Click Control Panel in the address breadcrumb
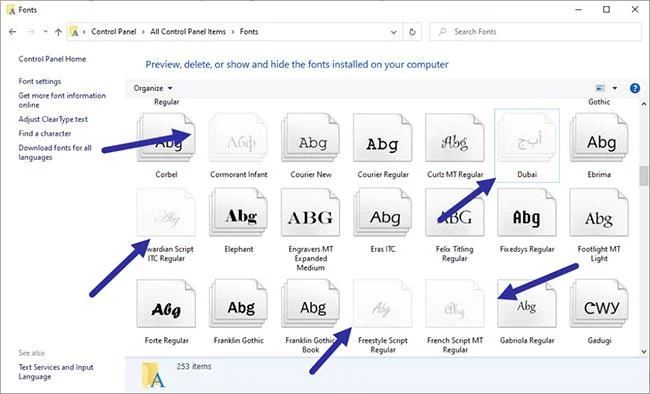Screen dimensions: 650x394 (114, 32)
